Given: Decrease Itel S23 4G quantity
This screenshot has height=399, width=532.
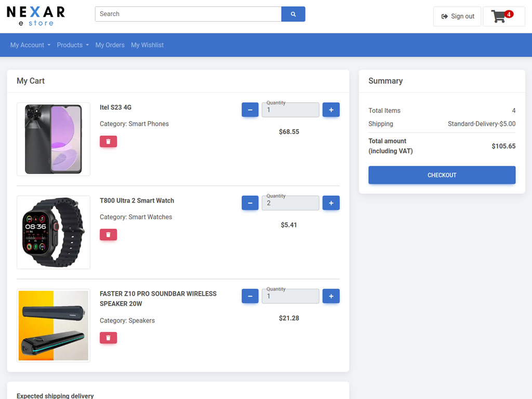Looking at the screenshot, I should tap(250, 110).
